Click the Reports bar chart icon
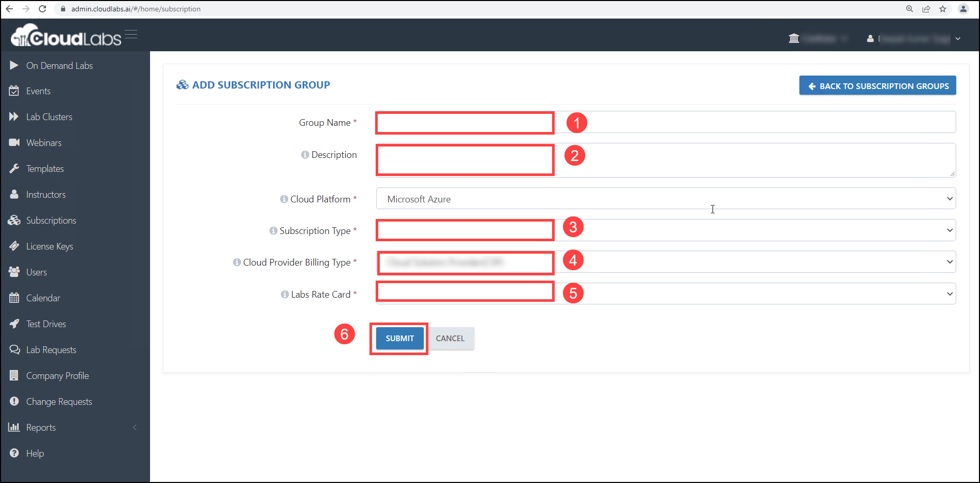Viewport: 980px width, 483px height. coord(14,427)
